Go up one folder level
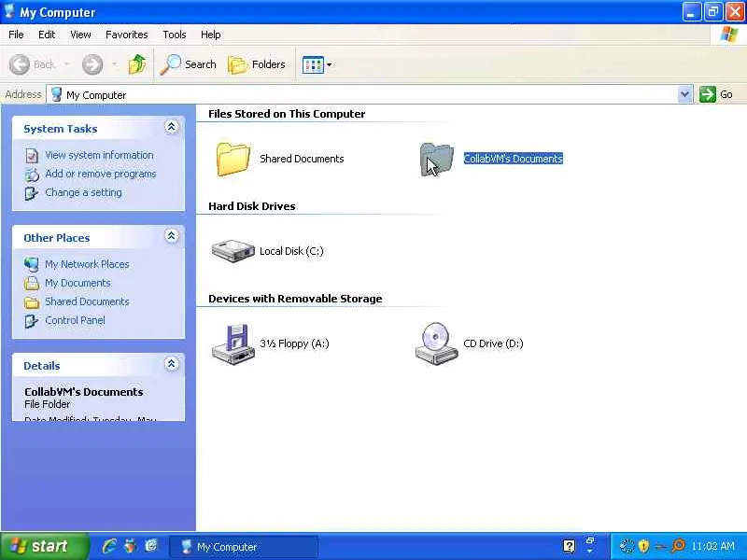The image size is (747, 560). tap(137, 64)
